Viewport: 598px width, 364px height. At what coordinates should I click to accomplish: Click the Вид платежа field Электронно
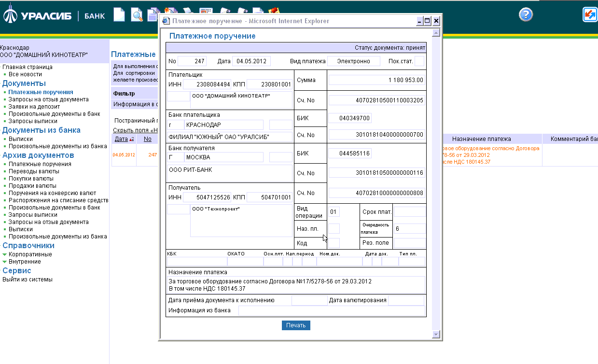[354, 61]
